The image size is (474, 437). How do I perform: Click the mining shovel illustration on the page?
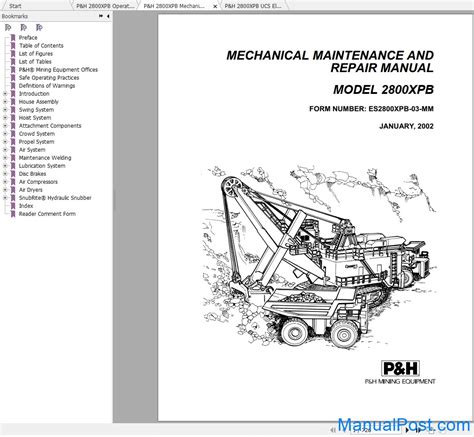pyautogui.click(x=319, y=256)
